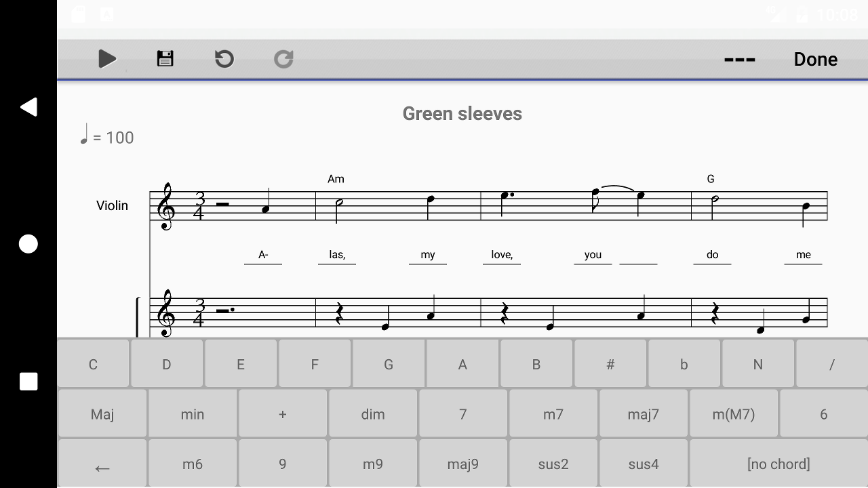The height and width of the screenshot is (488, 868).
Task: Save the score with the floppy disk icon
Action: [x=165, y=59]
